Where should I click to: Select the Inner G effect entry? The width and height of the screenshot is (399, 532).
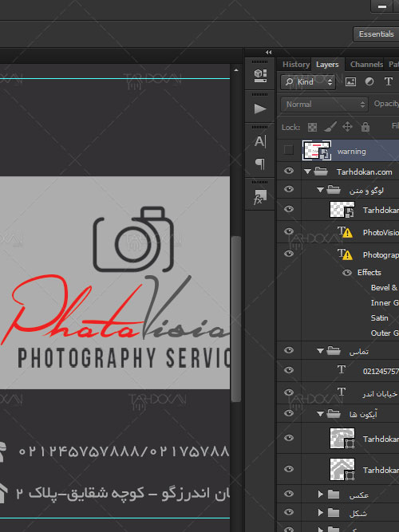click(385, 302)
